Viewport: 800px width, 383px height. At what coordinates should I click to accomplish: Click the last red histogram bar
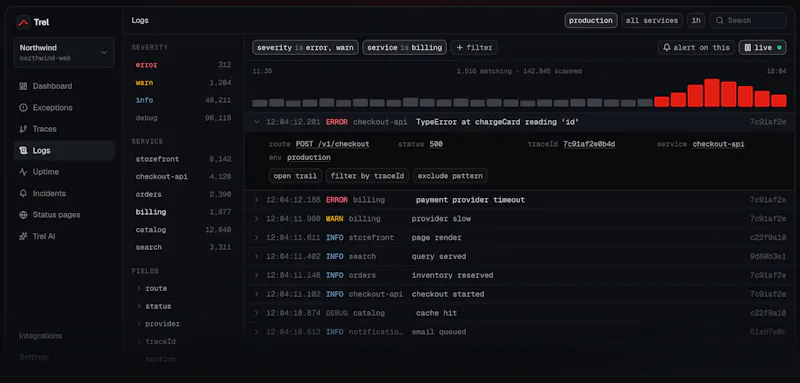[779, 100]
